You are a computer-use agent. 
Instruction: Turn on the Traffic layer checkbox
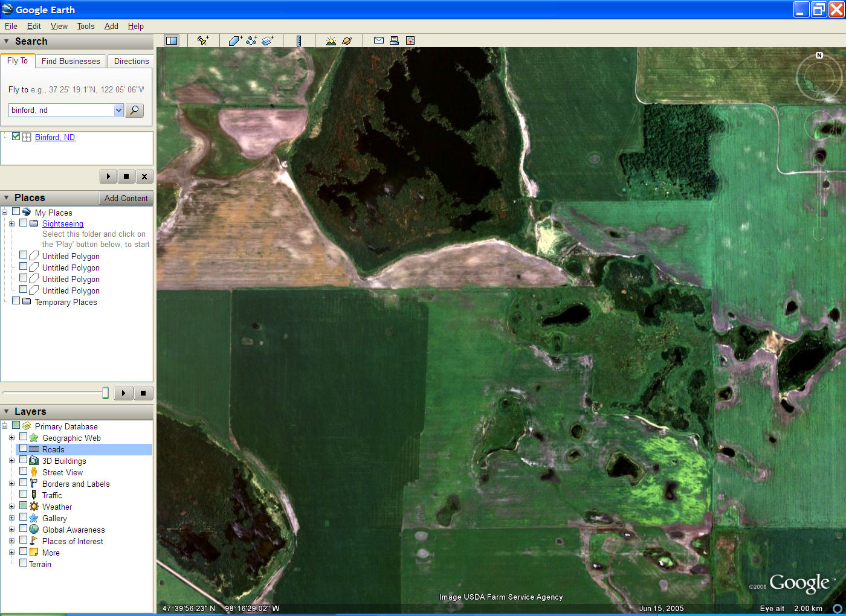pos(23,495)
